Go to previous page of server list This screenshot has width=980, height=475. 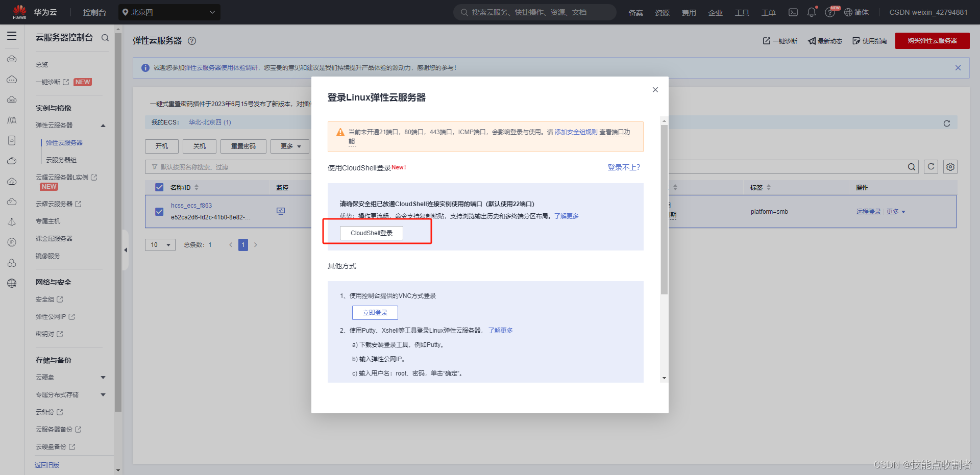click(x=231, y=245)
